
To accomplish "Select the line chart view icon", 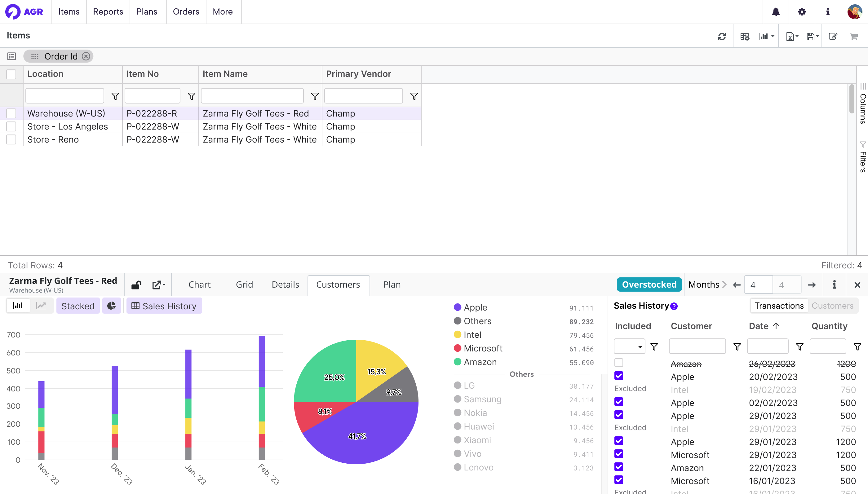I will pos(41,306).
